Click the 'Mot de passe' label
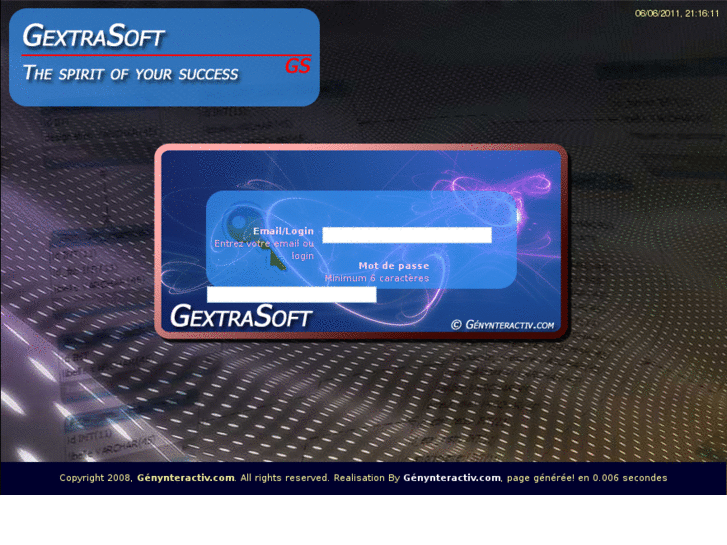 [x=394, y=266]
